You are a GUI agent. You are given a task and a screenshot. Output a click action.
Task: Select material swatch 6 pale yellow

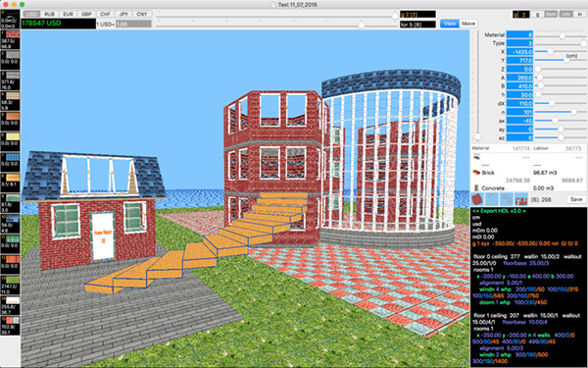pos(10,141)
